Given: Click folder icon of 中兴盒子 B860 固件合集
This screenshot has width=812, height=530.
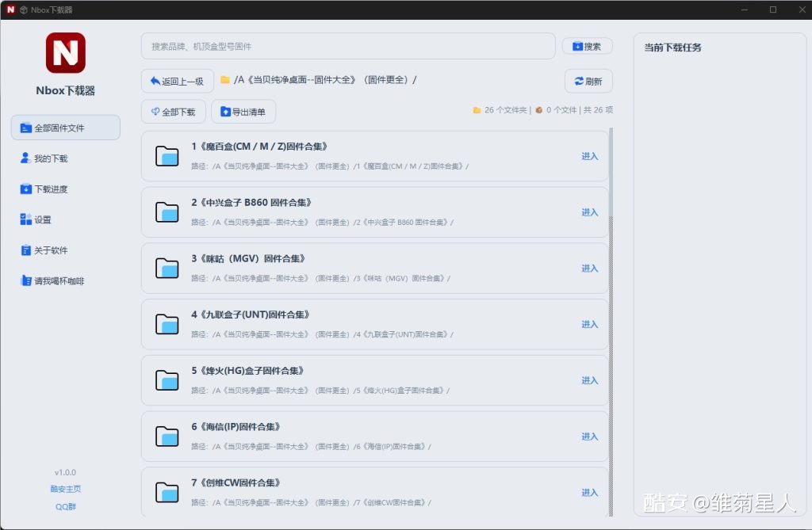Looking at the screenshot, I should click(167, 212).
